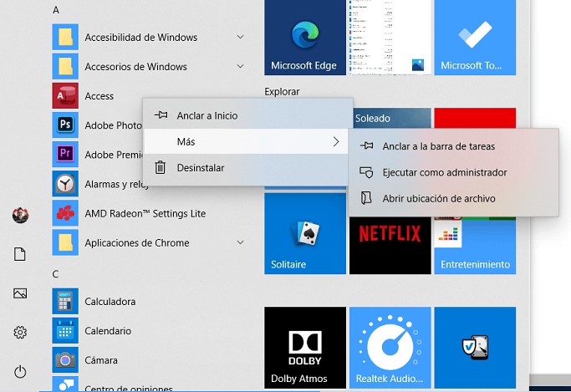
Task: Click the Accesorios de Windows folder icon
Action: click(65, 66)
